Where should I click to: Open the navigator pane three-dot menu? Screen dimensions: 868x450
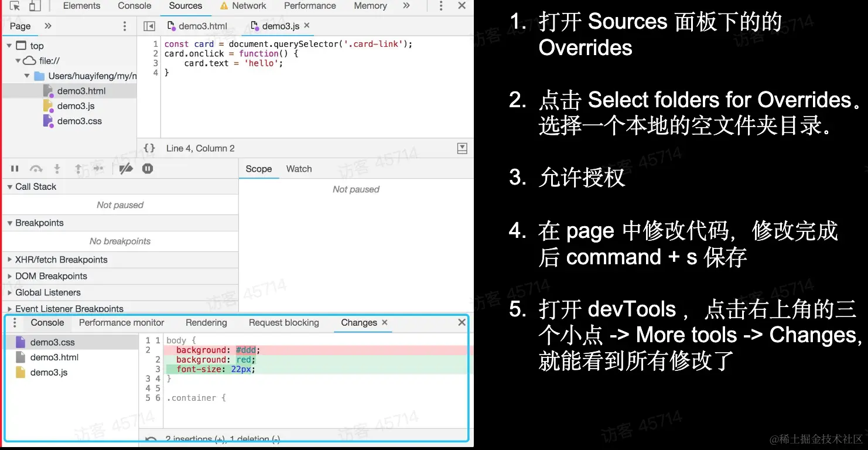pos(124,26)
